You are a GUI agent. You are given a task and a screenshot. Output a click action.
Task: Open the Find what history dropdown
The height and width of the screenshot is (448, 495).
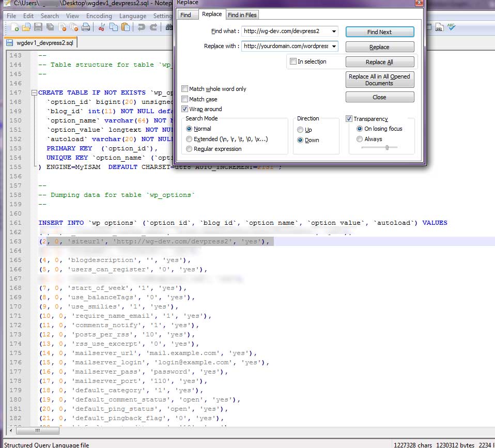(x=334, y=31)
